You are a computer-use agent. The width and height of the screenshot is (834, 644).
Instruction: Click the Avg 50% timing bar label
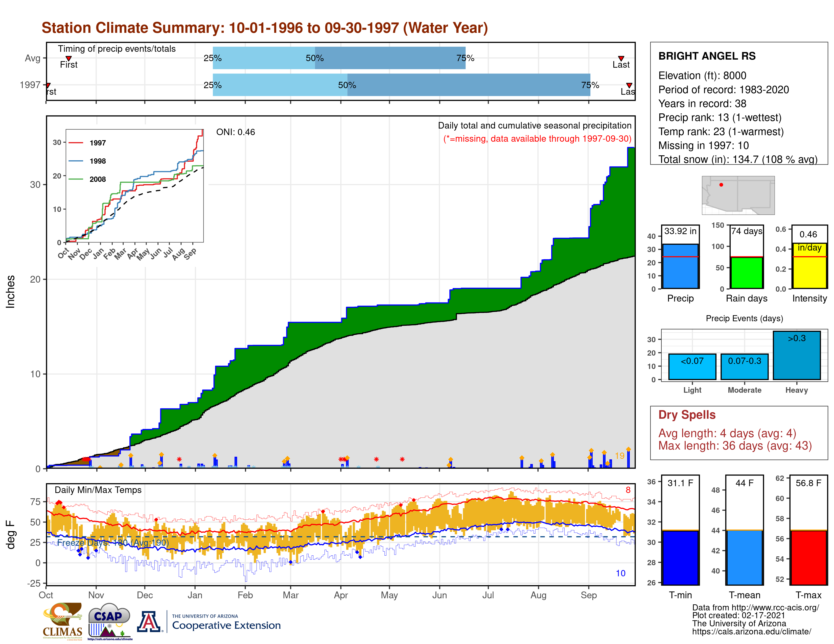pyautogui.click(x=315, y=58)
